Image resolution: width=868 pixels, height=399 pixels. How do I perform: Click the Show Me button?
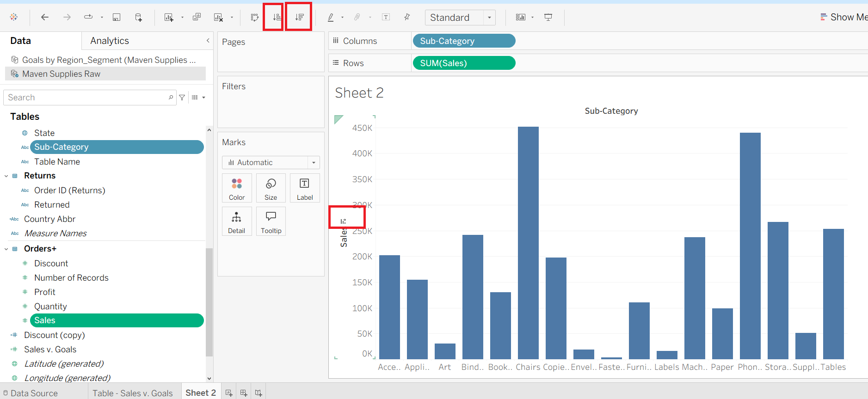point(844,17)
